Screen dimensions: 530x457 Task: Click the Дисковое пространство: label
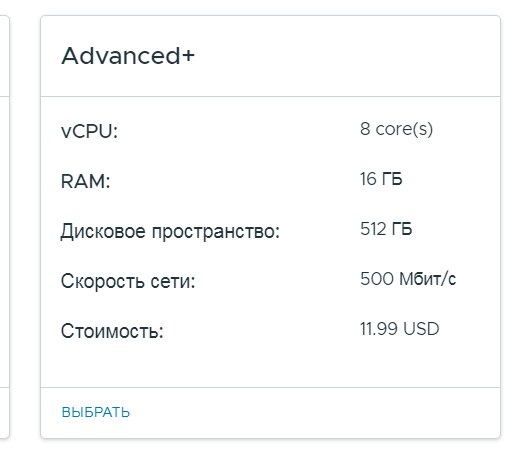tap(170, 232)
